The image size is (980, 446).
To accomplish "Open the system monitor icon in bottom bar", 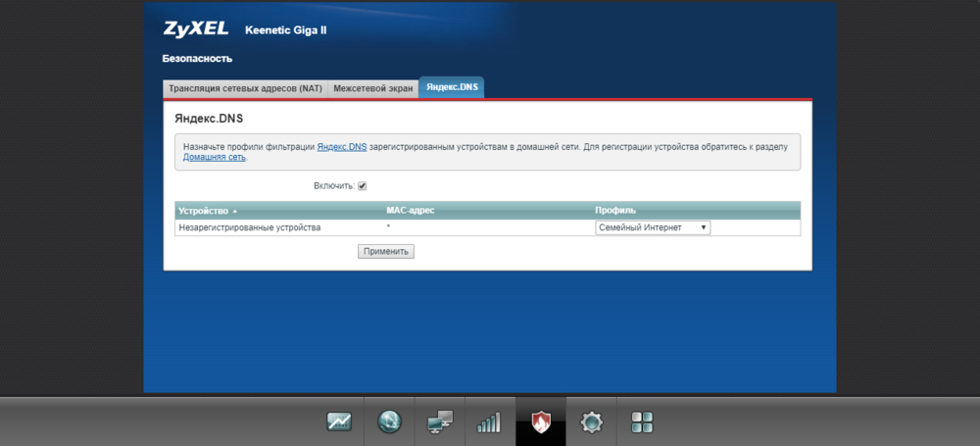I will point(339,422).
